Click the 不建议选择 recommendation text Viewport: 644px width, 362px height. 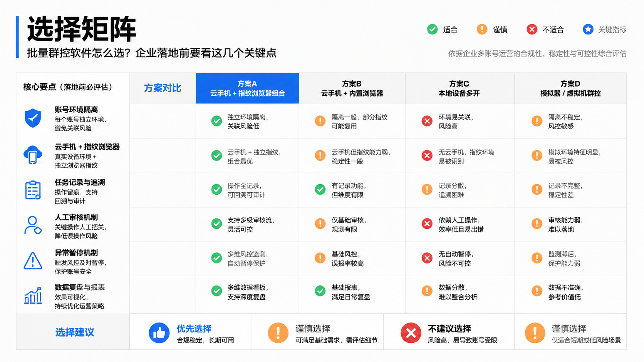click(449, 329)
